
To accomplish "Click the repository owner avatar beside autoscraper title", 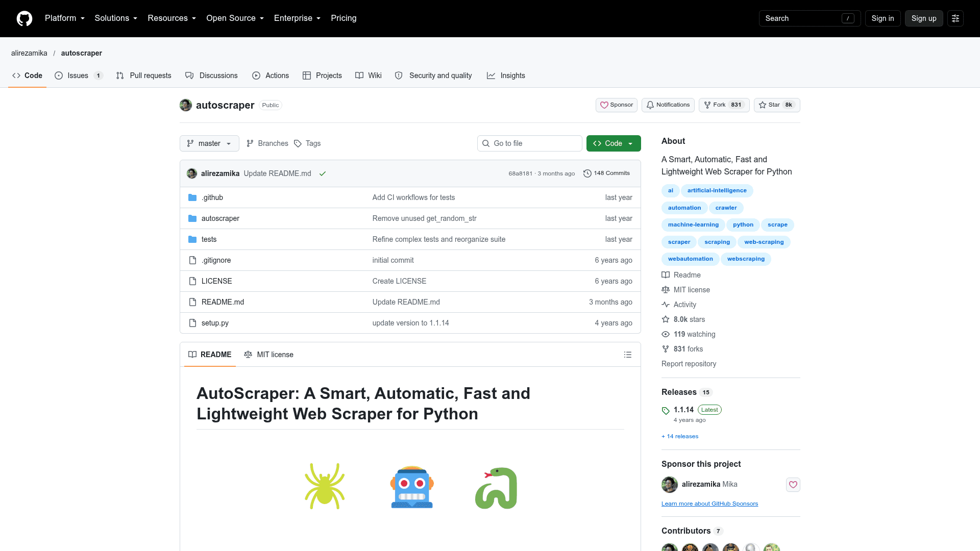I will tap(186, 105).
